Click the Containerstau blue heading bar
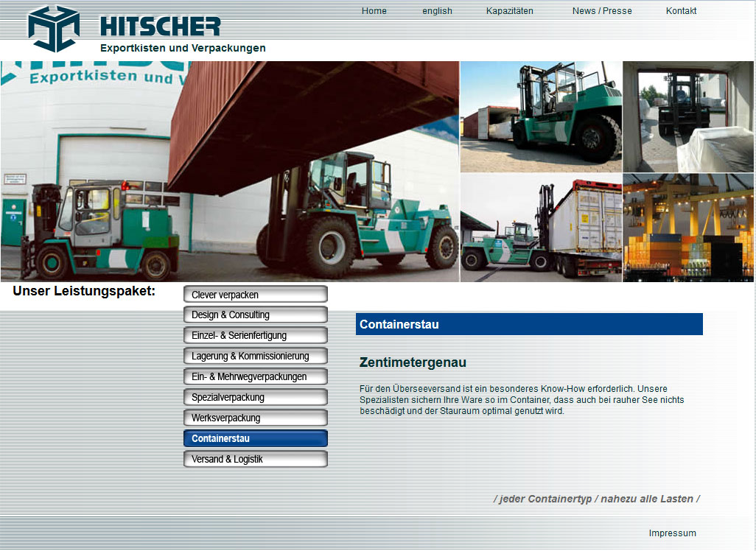 (529, 324)
